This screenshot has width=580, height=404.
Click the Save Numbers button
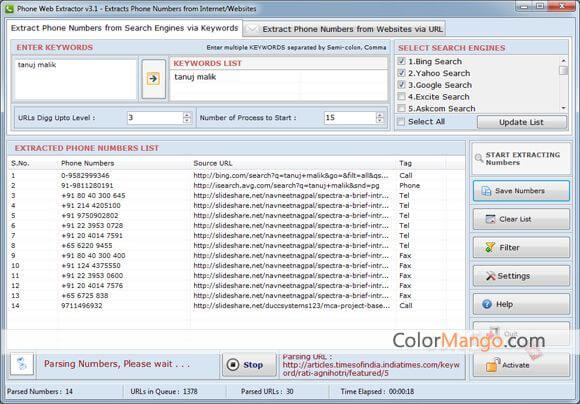coord(521,191)
